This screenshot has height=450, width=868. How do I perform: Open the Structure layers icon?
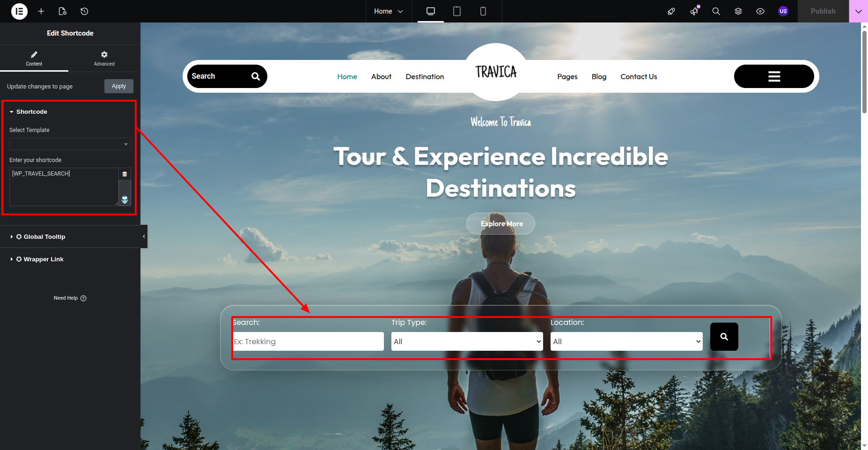click(738, 11)
